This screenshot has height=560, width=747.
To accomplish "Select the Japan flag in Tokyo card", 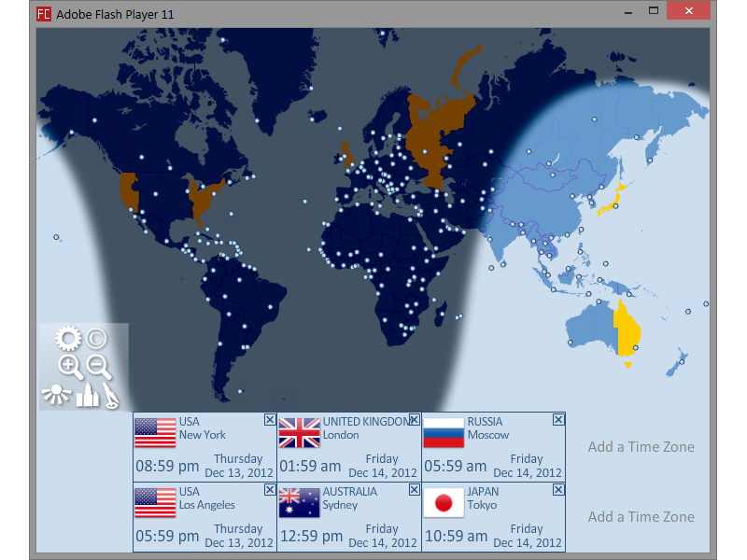I will point(444,503).
